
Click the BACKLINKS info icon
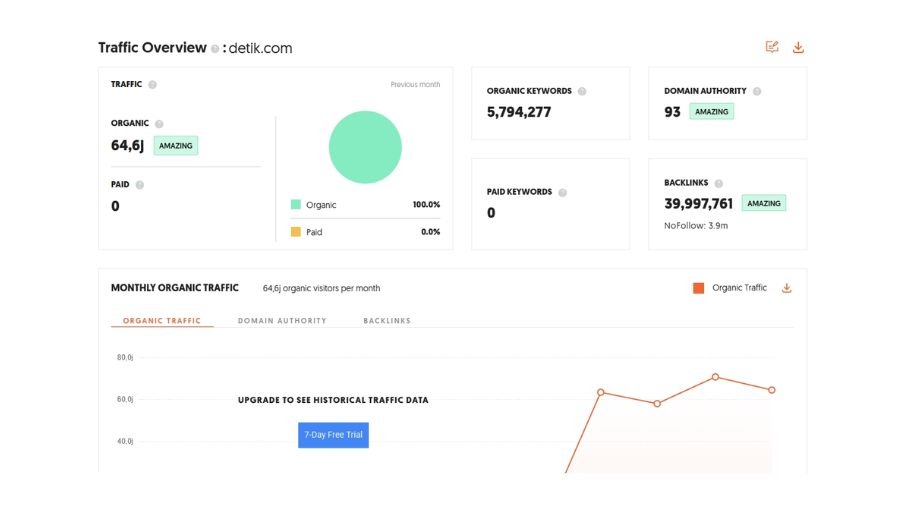point(719,183)
